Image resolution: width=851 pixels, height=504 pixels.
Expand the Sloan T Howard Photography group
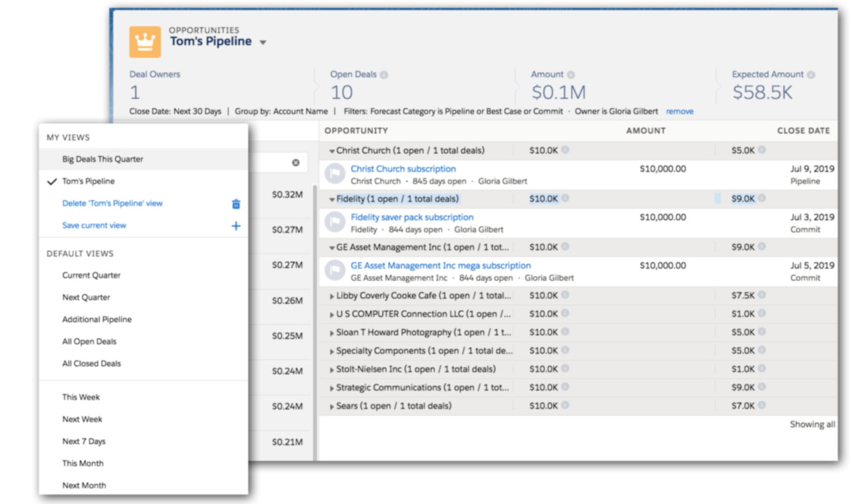pos(332,333)
